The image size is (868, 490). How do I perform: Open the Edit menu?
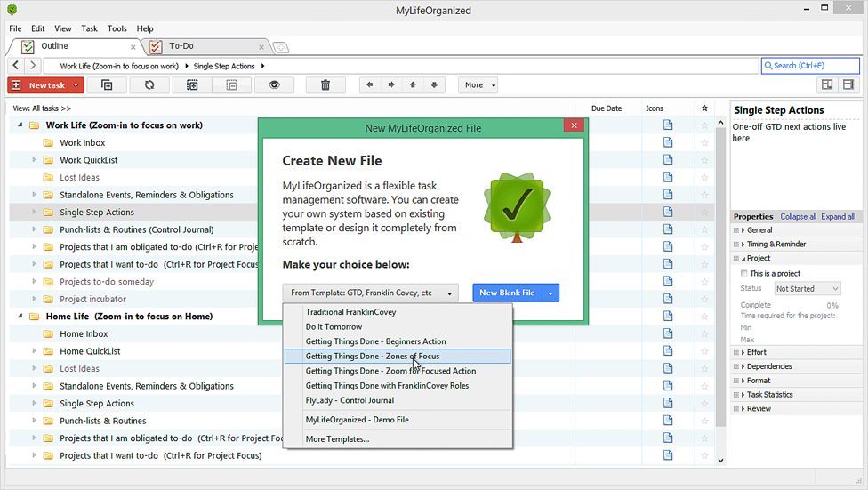click(x=37, y=28)
